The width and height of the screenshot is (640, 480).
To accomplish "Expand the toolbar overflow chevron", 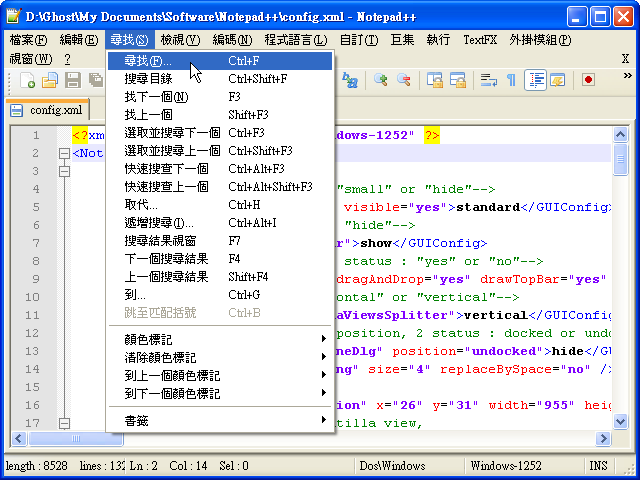I will (x=628, y=76).
